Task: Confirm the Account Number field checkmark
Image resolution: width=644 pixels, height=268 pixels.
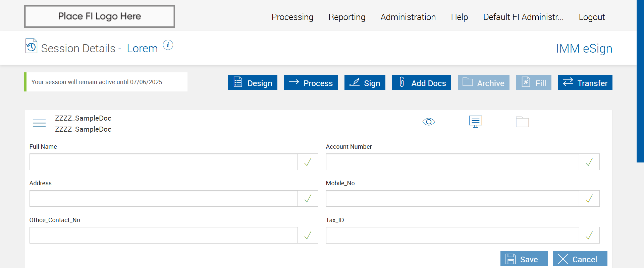Action: pos(589,162)
